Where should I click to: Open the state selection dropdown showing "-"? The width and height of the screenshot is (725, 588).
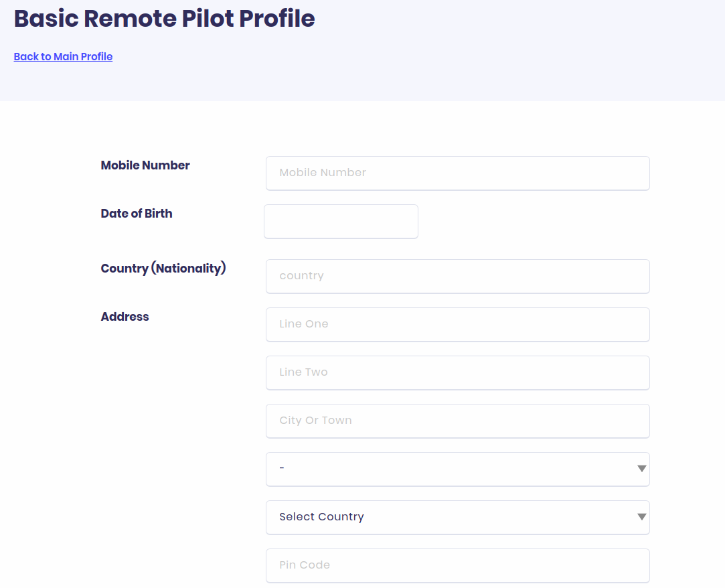[458, 469]
